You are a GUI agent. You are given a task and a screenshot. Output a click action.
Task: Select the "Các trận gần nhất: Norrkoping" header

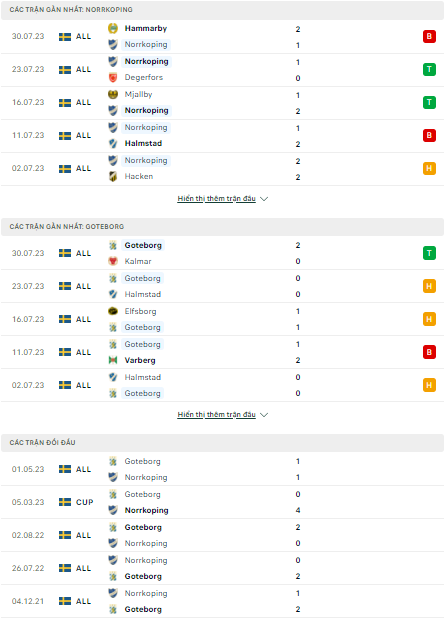[x=222, y=9]
